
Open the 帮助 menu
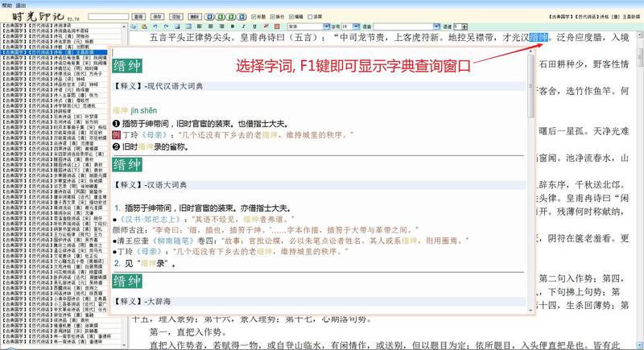pos(7,6)
